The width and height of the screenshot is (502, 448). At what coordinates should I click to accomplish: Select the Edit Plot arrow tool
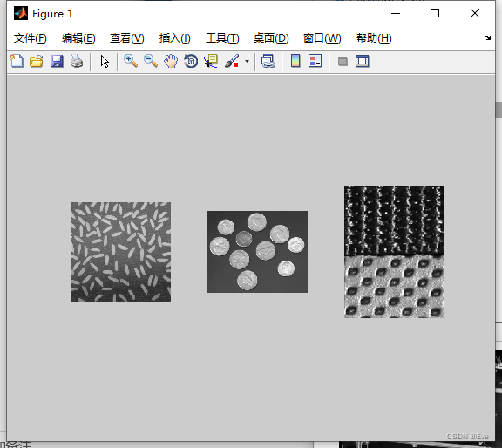105,62
